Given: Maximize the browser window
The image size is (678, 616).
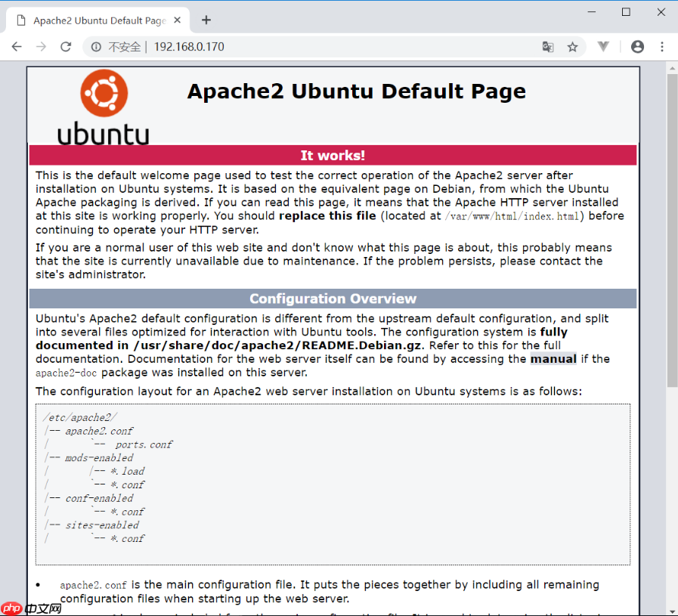Looking at the screenshot, I should [626, 12].
